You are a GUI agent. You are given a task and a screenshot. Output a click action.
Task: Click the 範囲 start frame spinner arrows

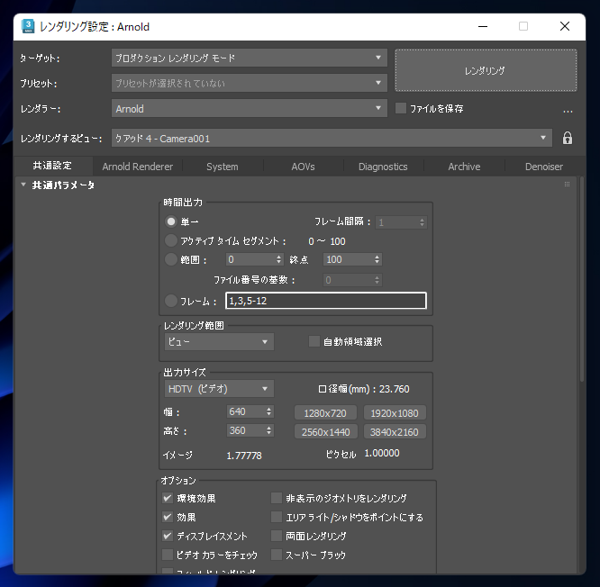279,259
